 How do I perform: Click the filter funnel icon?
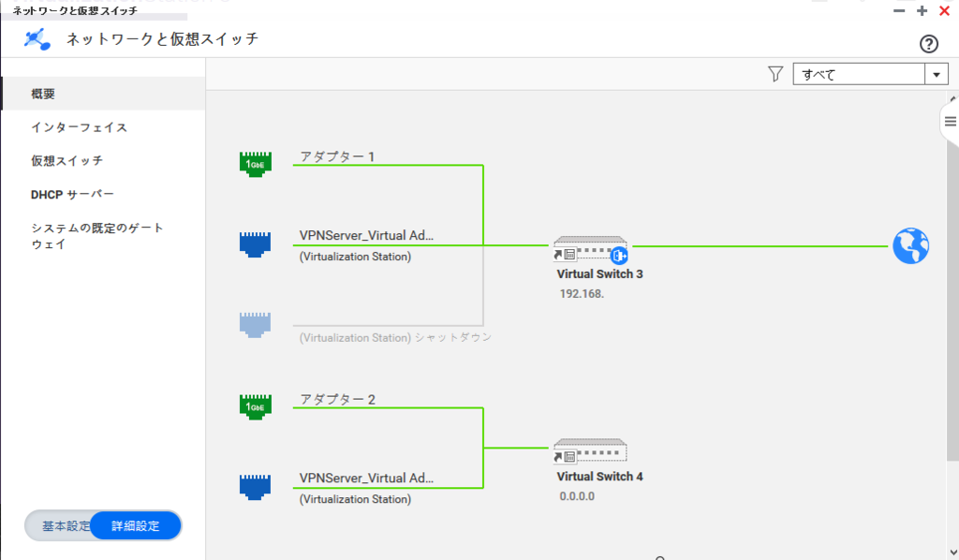[x=775, y=74]
